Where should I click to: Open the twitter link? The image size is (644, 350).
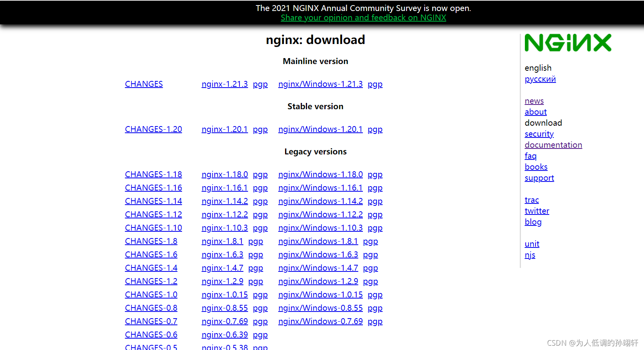537,211
